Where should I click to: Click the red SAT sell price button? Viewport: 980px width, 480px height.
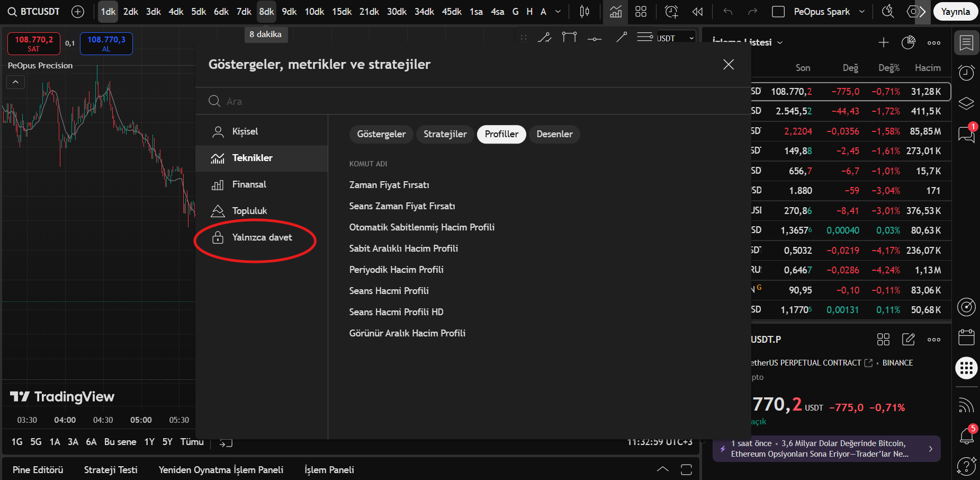pos(34,43)
